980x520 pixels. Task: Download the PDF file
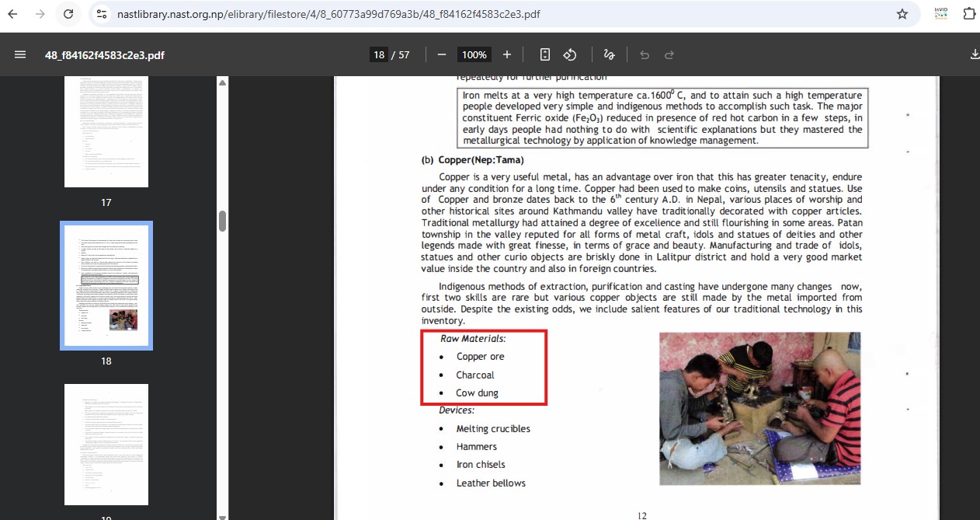point(974,54)
